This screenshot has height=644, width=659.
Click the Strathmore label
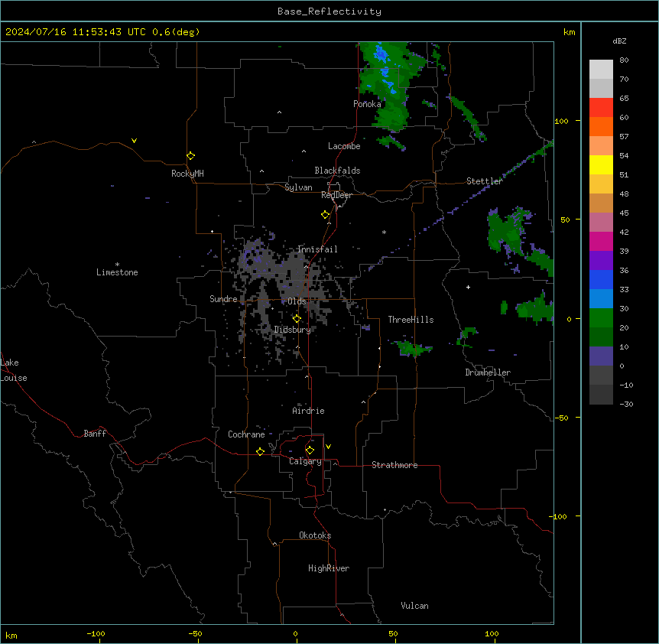(x=394, y=465)
